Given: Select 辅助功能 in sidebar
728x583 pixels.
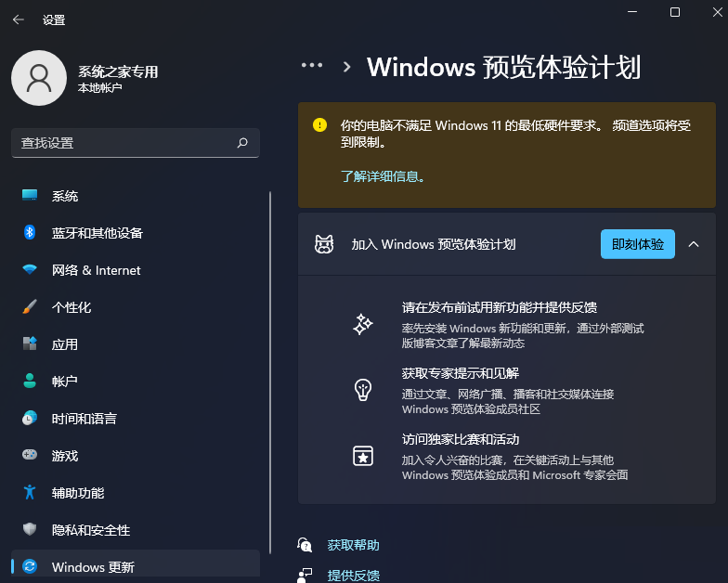Looking at the screenshot, I should point(136,493).
